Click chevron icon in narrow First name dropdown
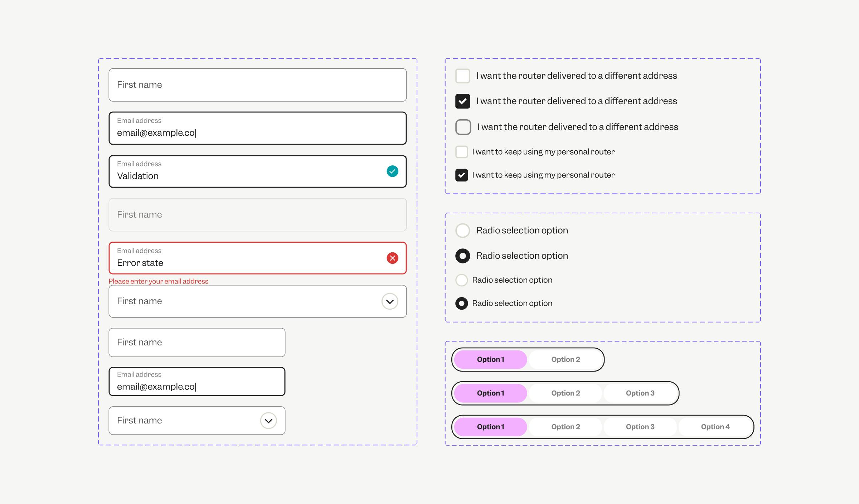The image size is (859, 504). (x=268, y=421)
